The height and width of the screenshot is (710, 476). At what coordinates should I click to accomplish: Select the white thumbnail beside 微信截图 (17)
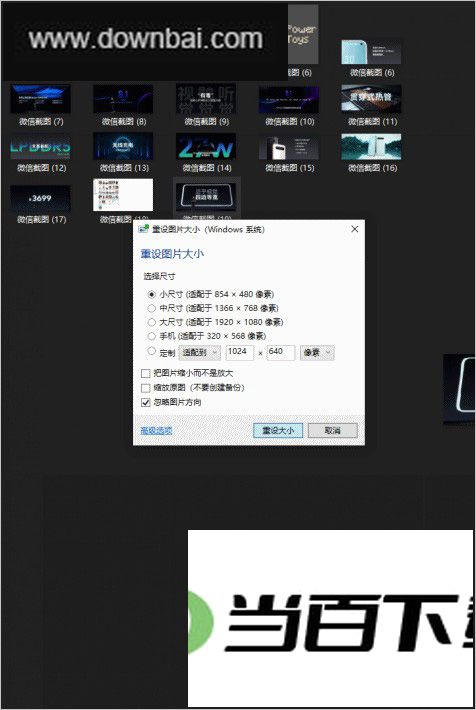point(123,195)
